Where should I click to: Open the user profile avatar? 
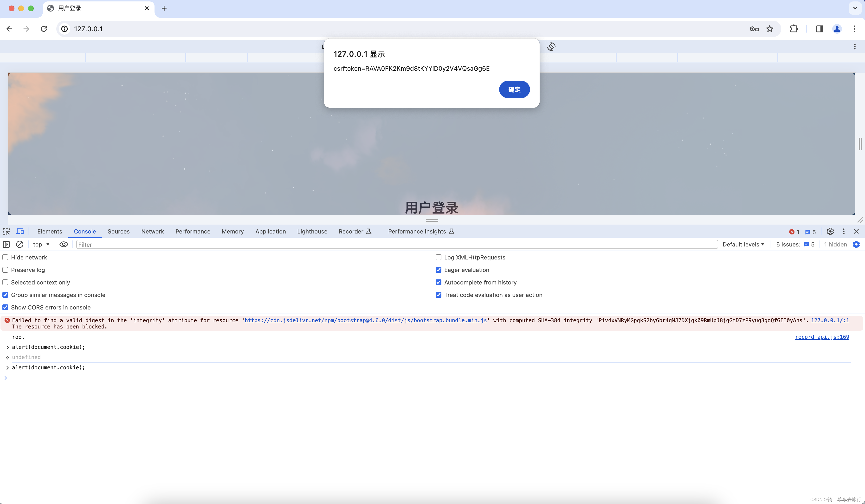837,29
